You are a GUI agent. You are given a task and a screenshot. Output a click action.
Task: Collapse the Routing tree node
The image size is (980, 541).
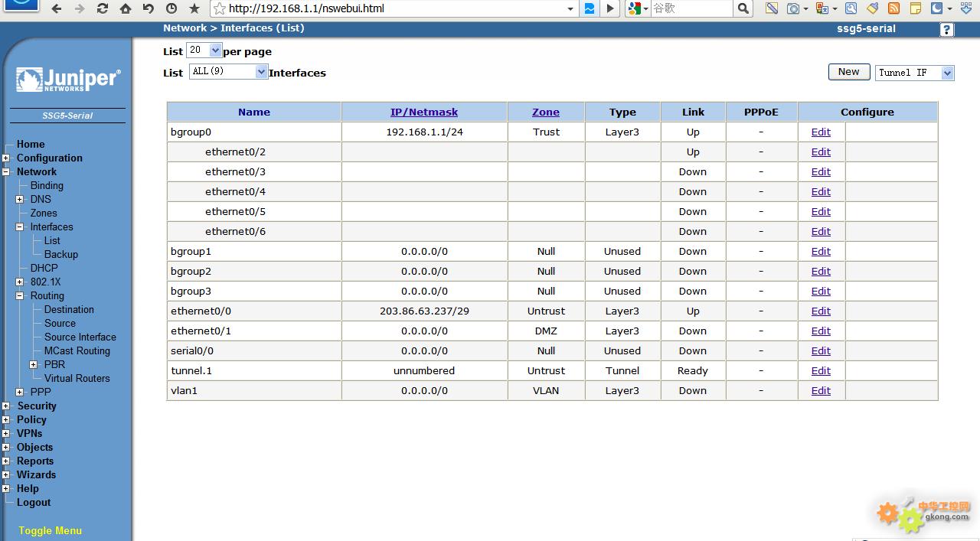(20, 296)
